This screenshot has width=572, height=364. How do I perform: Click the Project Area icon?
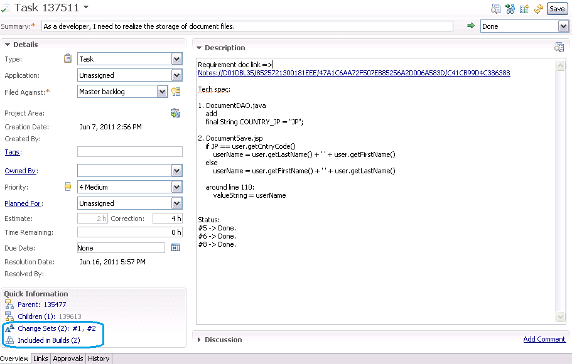175,113
